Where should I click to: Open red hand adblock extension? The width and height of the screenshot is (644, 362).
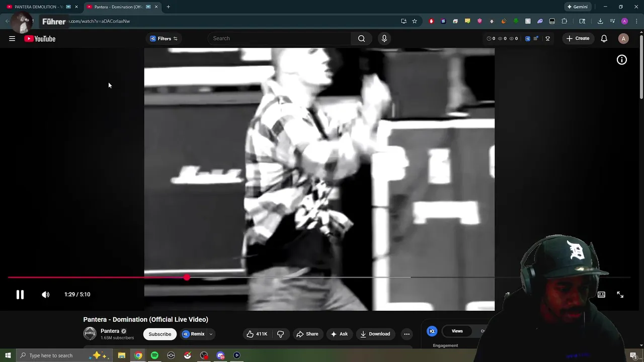pos(431,21)
